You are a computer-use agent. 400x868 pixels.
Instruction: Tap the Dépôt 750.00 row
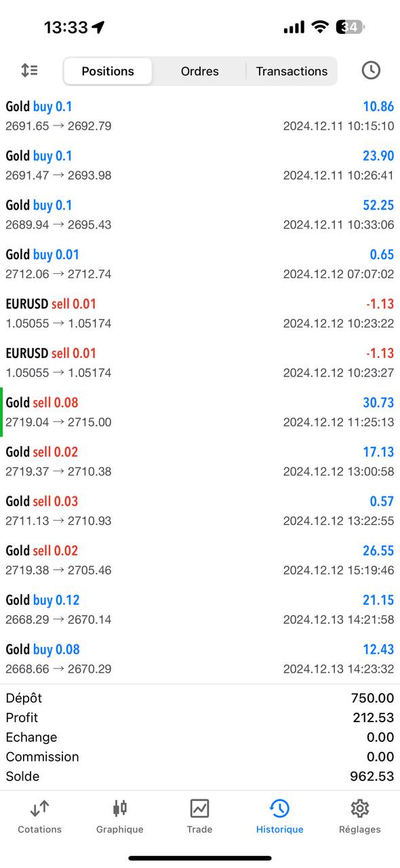click(200, 698)
